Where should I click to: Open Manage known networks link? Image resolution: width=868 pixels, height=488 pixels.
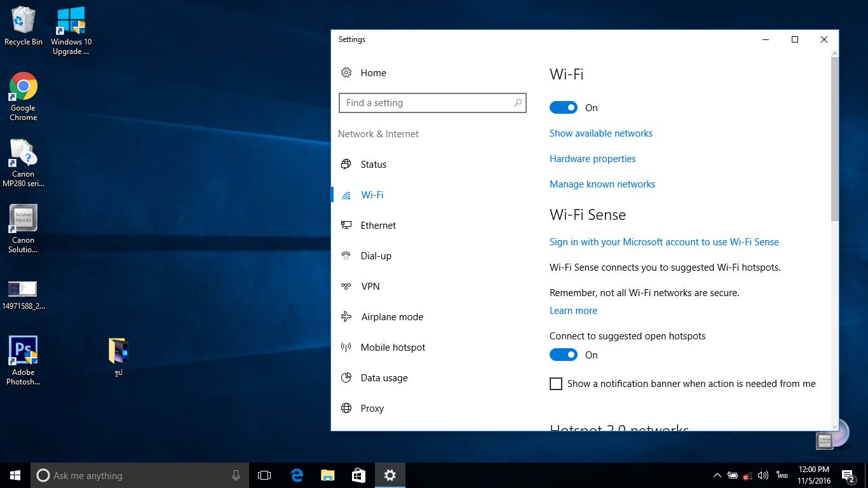pos(602,184)
